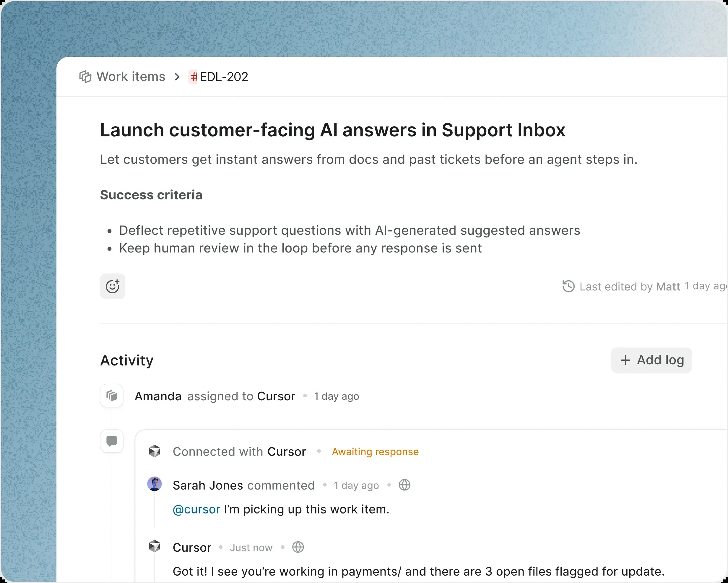Click 1 day ago timestamp on Sarah's comment
This screenshot has width=728, height=583.
pyautogui.click(x=356, y=486)
